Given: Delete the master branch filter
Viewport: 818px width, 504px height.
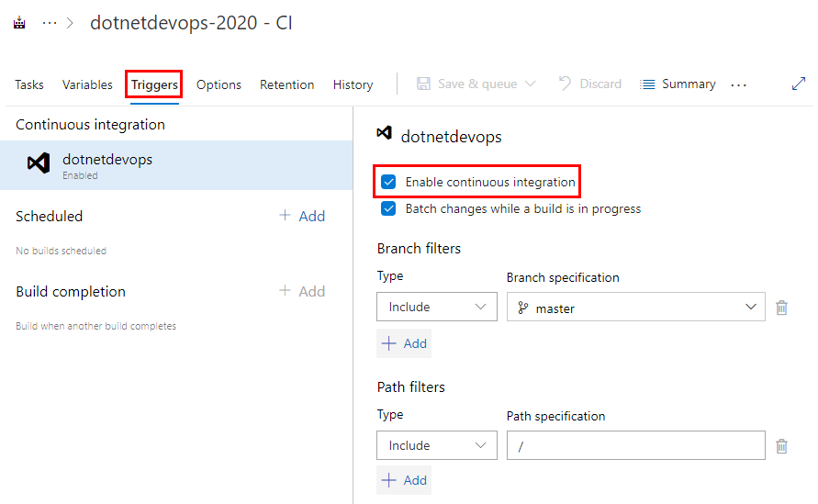Looking at the screenshot, I should [x=781, y=308].
